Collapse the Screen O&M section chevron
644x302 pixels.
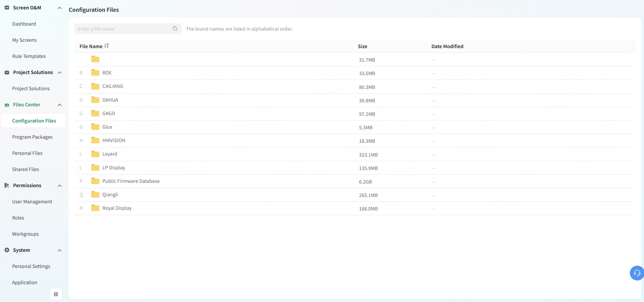60,8
